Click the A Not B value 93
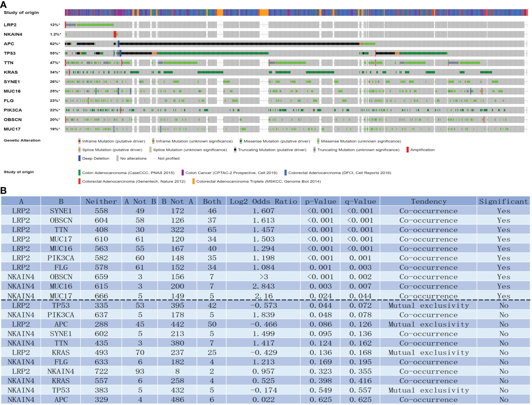Screen dimensions: 532x405 tap(140, 372)
